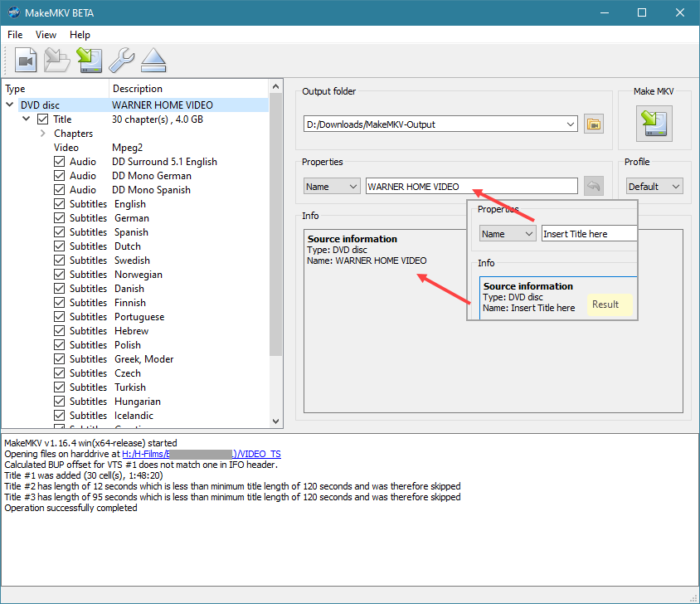Click the open video files camera icon
Image resolution: width=700 pixels, height=604 pixels.
click(x=27, y=60)
